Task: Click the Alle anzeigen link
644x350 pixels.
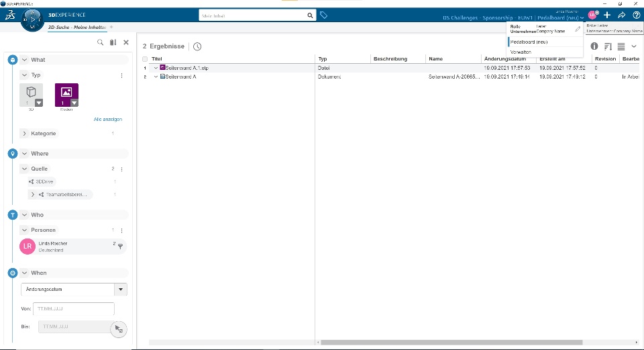Action: 107,120
